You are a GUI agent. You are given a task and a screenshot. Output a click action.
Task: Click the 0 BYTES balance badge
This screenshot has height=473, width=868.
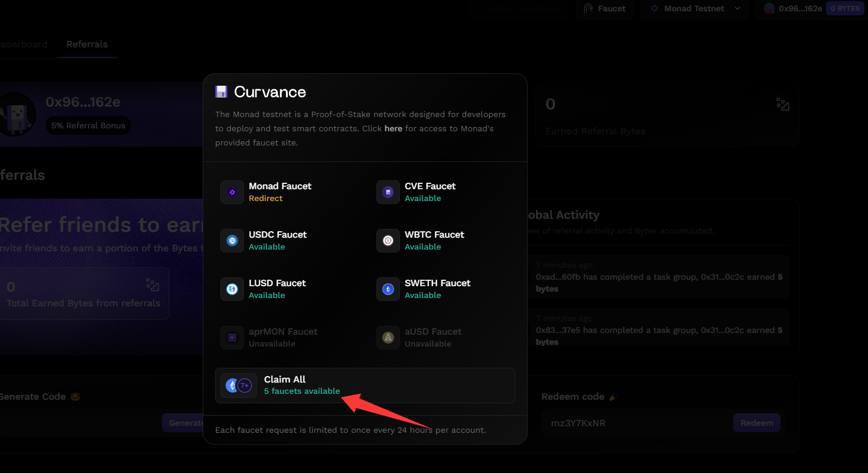pos(844,9)
